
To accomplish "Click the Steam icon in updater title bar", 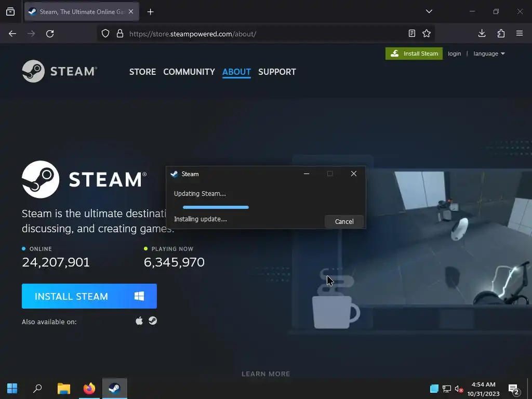I will pos(175,174).
